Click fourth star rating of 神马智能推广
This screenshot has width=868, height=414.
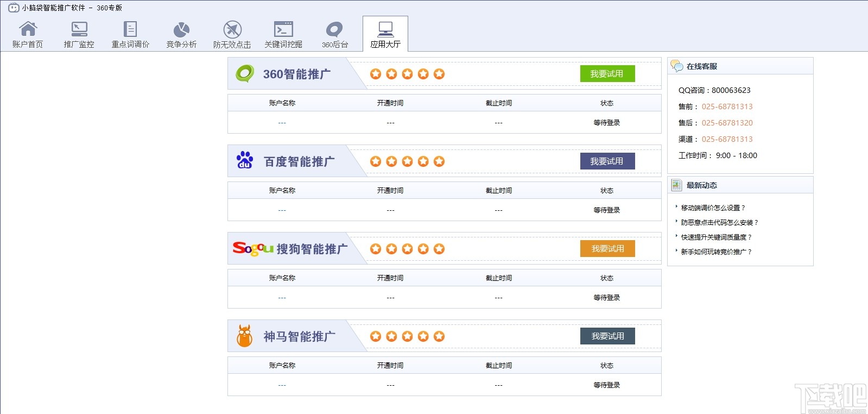point(423,336)
